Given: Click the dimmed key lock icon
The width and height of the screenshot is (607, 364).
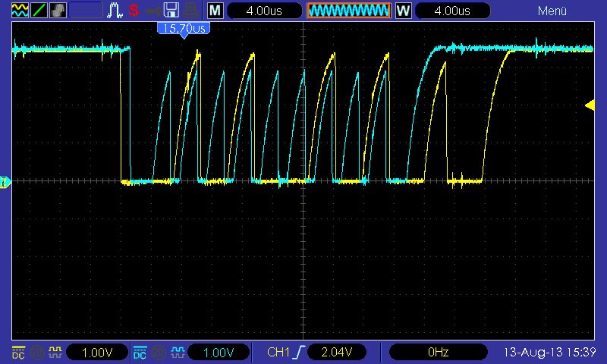Looking at the screenshot, I should (x=153, y=11).
